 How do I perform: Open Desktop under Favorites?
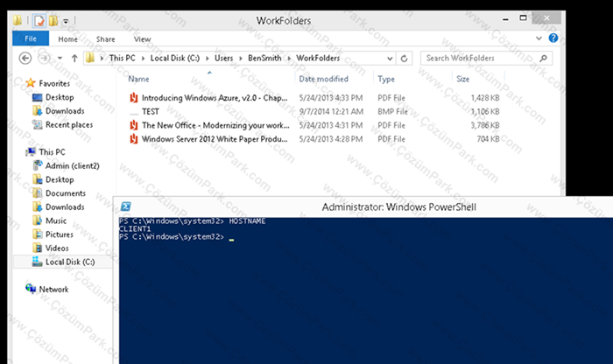(60, 97)
